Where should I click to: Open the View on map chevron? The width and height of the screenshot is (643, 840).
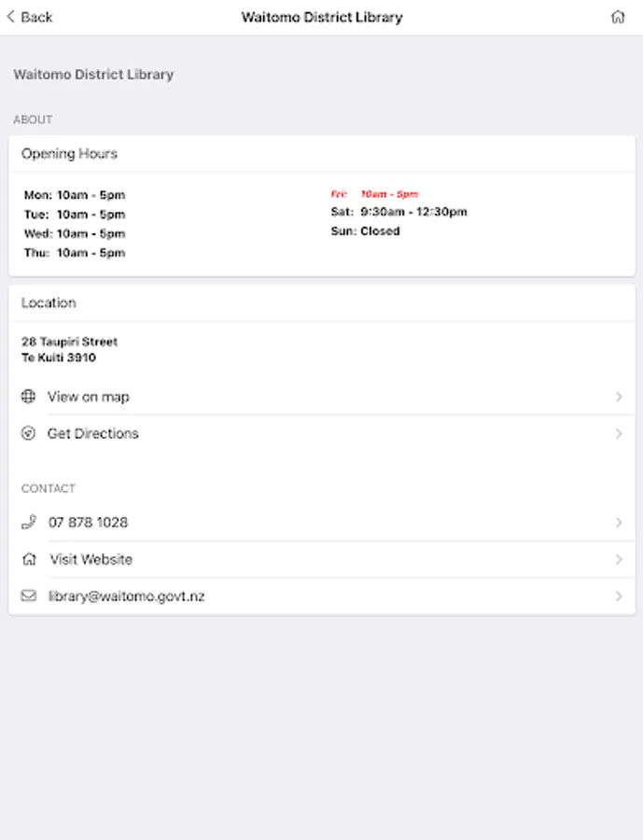(619, 397)
